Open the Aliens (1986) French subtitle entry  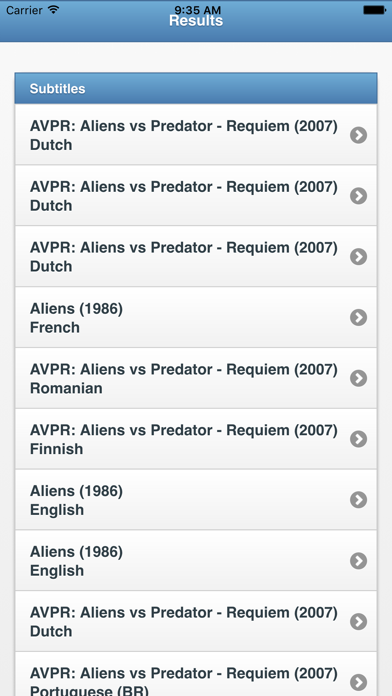coord(196,317)
